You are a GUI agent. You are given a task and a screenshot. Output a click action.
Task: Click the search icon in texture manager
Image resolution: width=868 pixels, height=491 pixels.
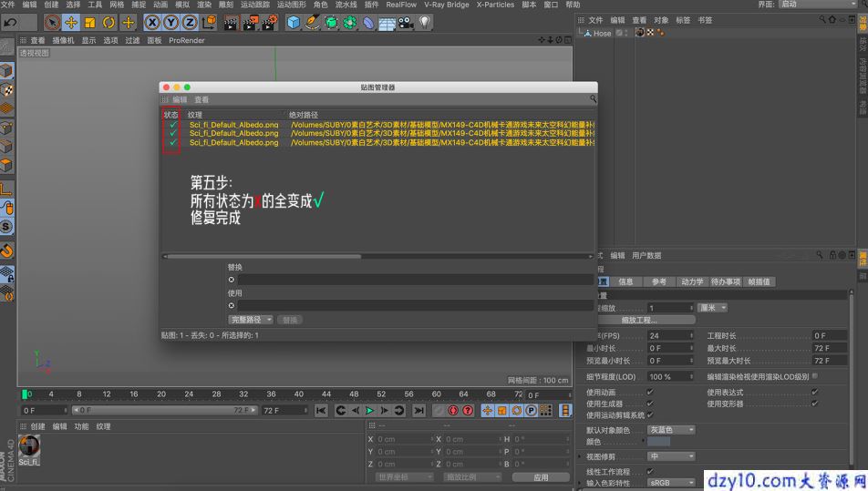593,99
